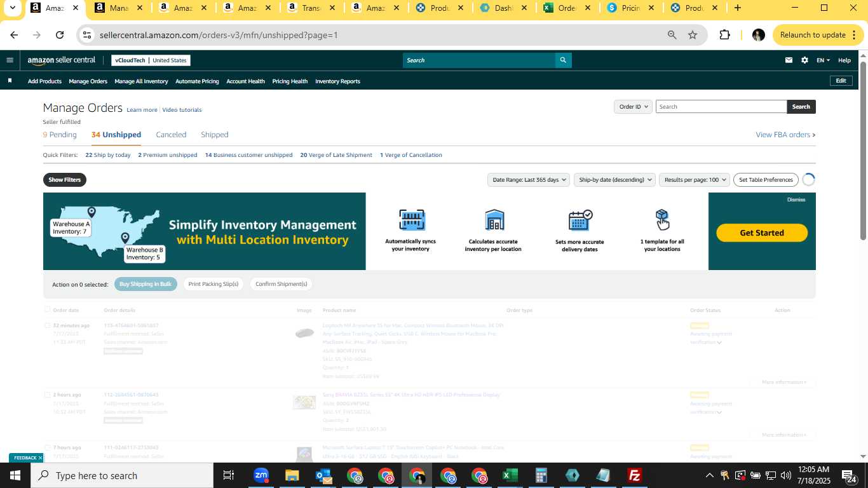868x488 pixels.
Task: Open Calculator from the taskbar
Action: coord(541,475)
